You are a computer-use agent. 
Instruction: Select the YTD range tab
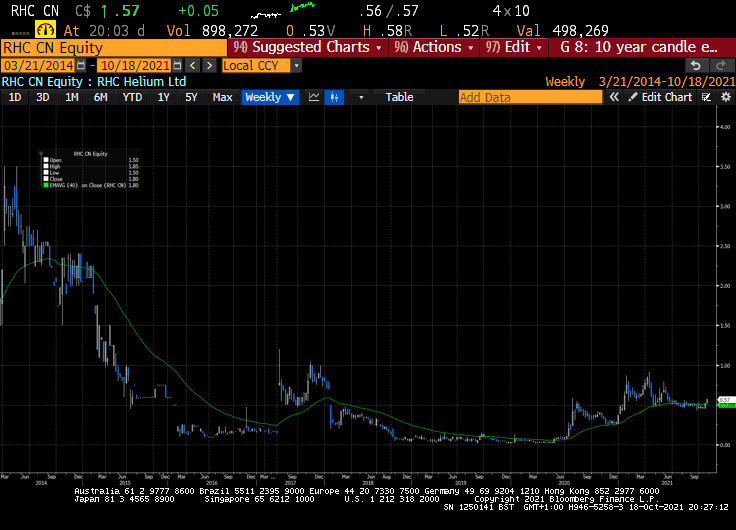coord(131,97)
